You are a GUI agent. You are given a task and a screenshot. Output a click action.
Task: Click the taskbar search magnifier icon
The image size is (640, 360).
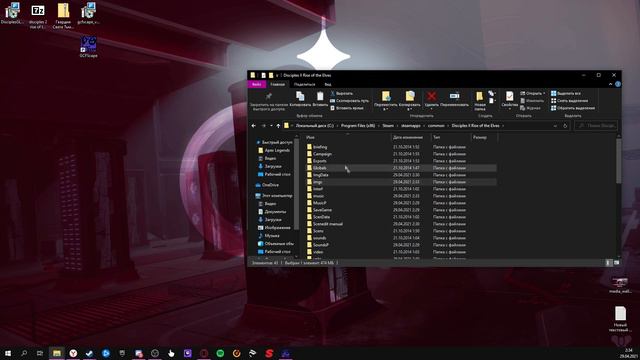pyautogui.click(x=24, y=353)
